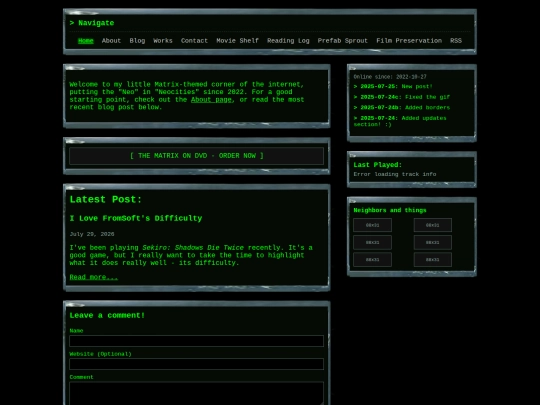Click the 'Leave a comment!' heading
540x405 pixels.
(x=107, y=315)
